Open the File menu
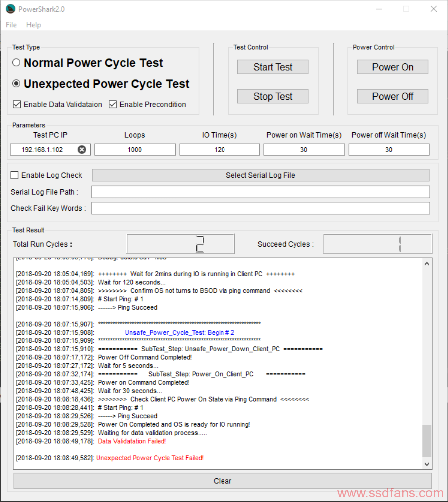448x502 pixels. [x=11, y=25]
